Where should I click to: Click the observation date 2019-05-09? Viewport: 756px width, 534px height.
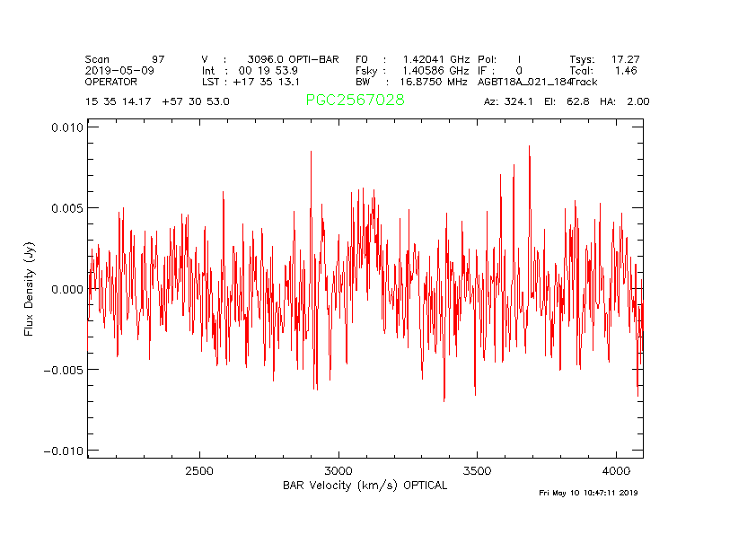[119, 70]
